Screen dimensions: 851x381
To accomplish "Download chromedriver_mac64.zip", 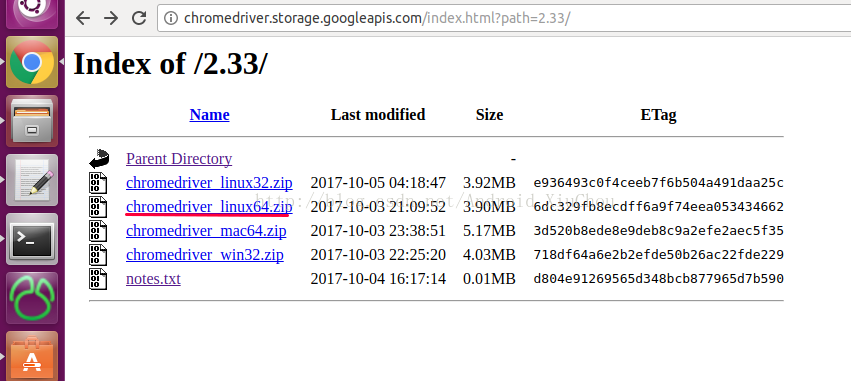I will 206,231.
